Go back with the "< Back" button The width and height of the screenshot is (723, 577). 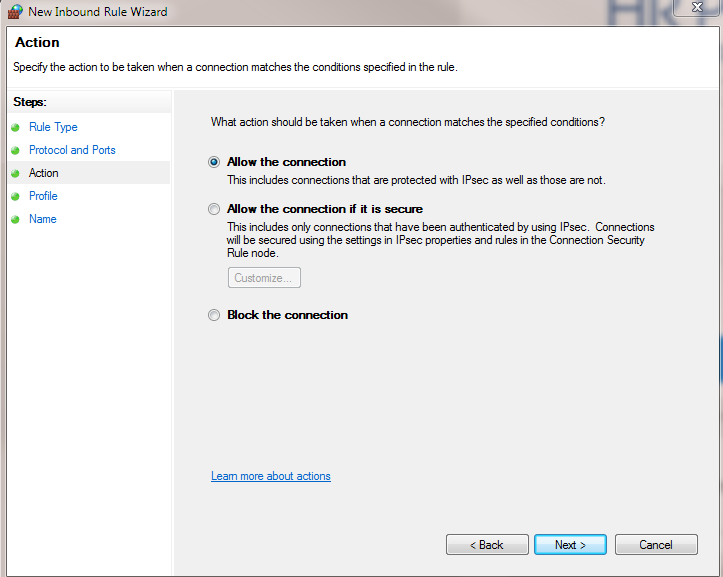click(x=487, y=545)
